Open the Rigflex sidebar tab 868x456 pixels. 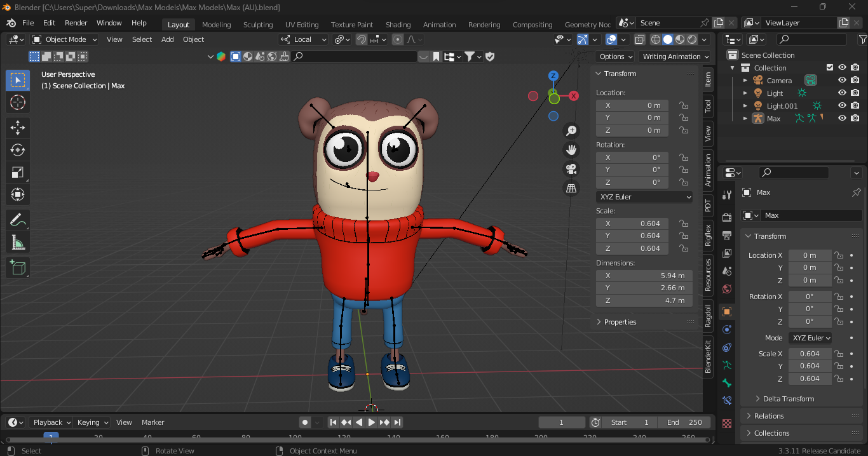(708, 235)
